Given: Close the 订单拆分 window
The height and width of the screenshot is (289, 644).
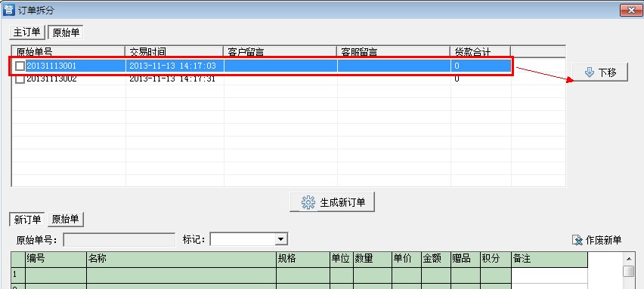Looking at the screenshot, I should tap(632, 11).
